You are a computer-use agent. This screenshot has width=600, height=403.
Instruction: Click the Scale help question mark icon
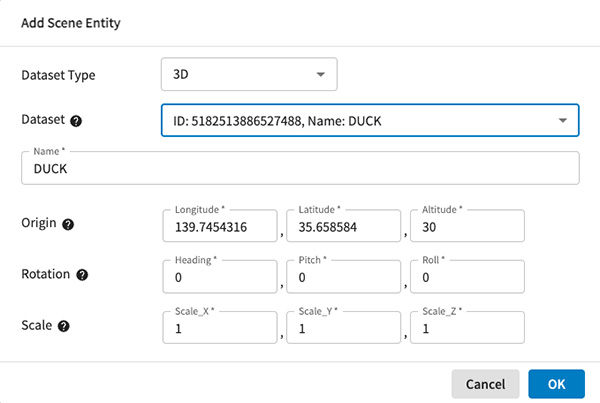[x=64, y=326]
